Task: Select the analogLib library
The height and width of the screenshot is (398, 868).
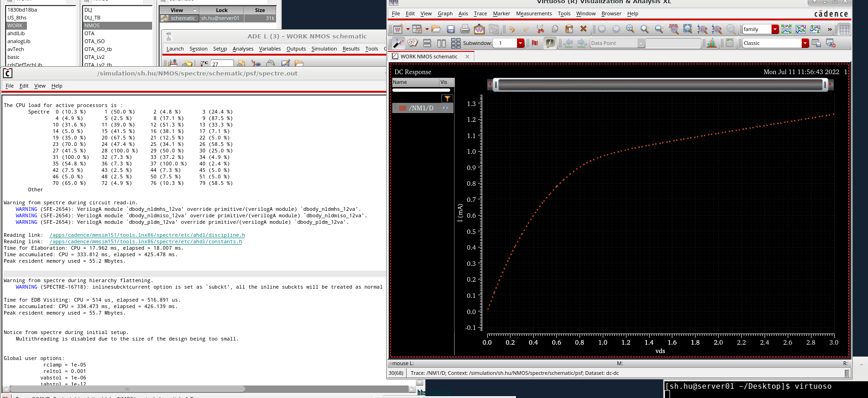Action: click(x=19, y=41)
